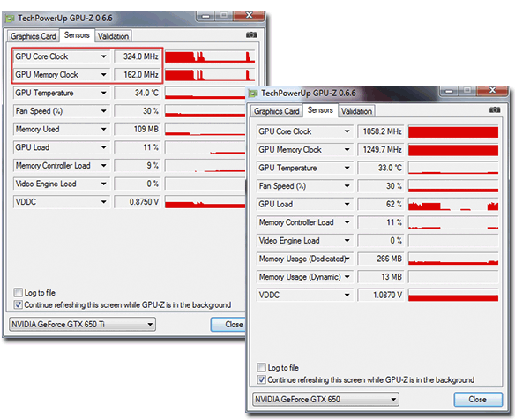Open Fan Speed dropdown in GTX 650 window
This screenshot has width=515, height=420.
coord(347,186)
